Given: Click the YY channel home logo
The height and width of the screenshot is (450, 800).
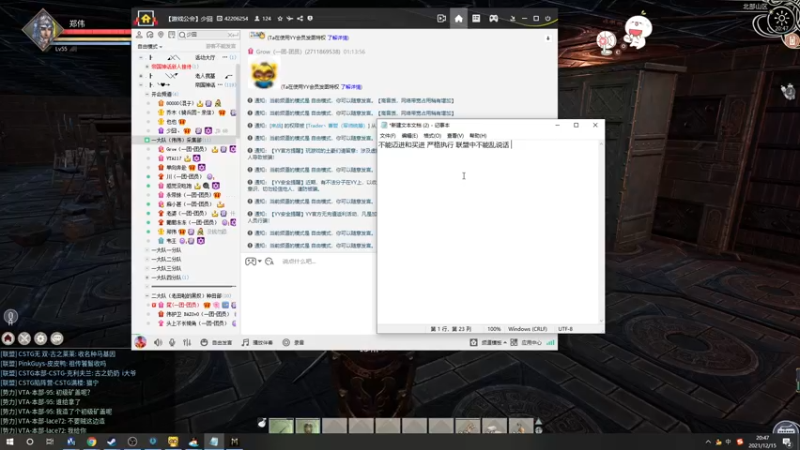Looking at the screenshot, I should [146, 18].
